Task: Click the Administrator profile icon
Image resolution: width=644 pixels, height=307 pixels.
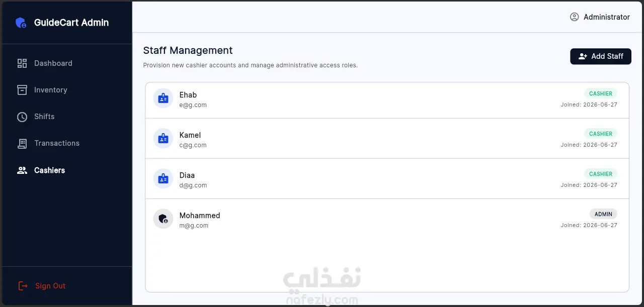Action: pyautogui.click(x=575, y=17)
